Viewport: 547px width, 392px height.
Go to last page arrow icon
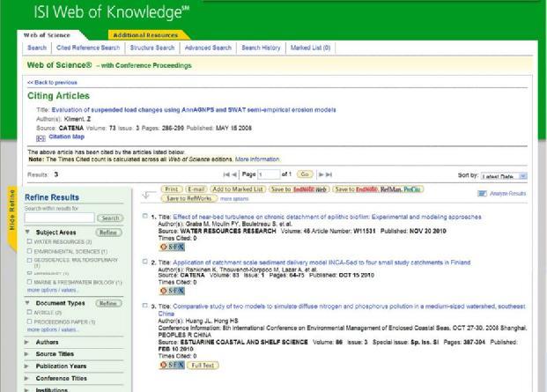(x=329, y=174)
